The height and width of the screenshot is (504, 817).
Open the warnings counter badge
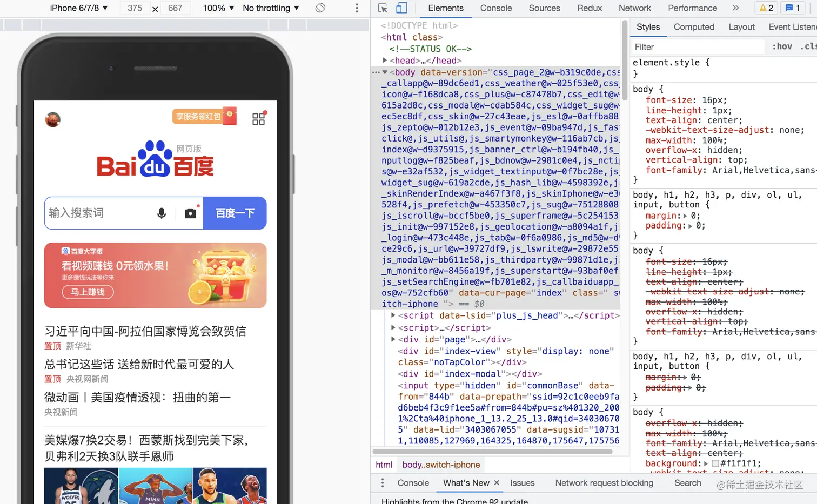point(766,8)
